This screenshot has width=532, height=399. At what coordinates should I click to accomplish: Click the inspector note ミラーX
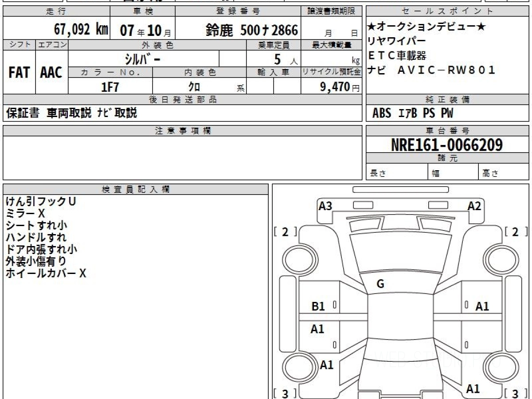pyautogui.click(x=26, y=214)
